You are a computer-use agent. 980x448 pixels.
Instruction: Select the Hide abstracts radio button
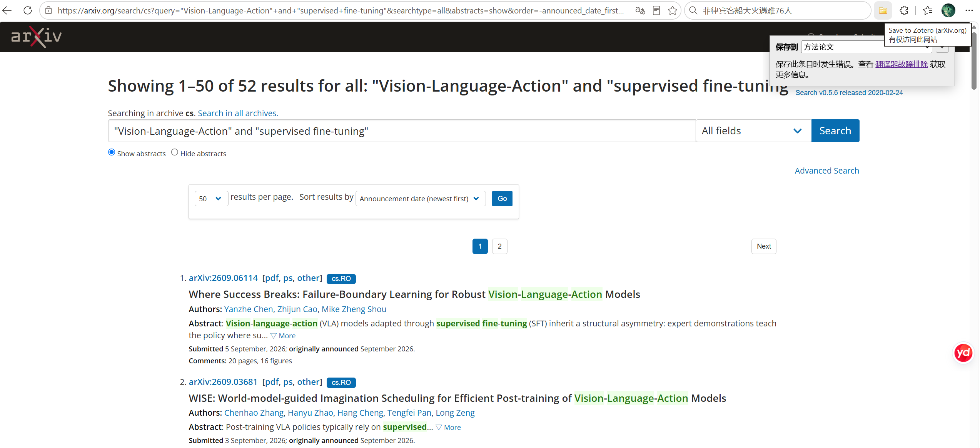click(x=175, y=152)
